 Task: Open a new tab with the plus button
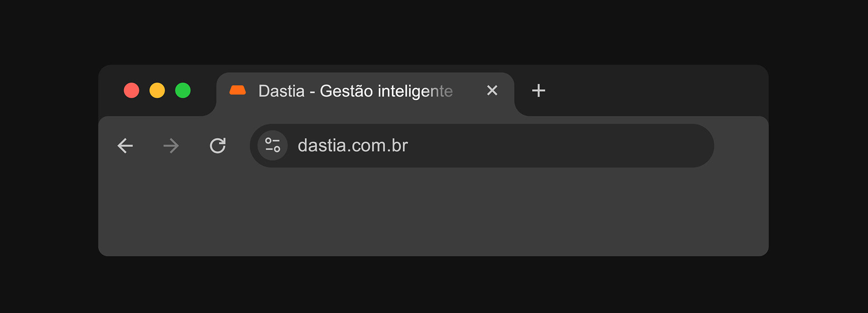click(x=538, y=90)
